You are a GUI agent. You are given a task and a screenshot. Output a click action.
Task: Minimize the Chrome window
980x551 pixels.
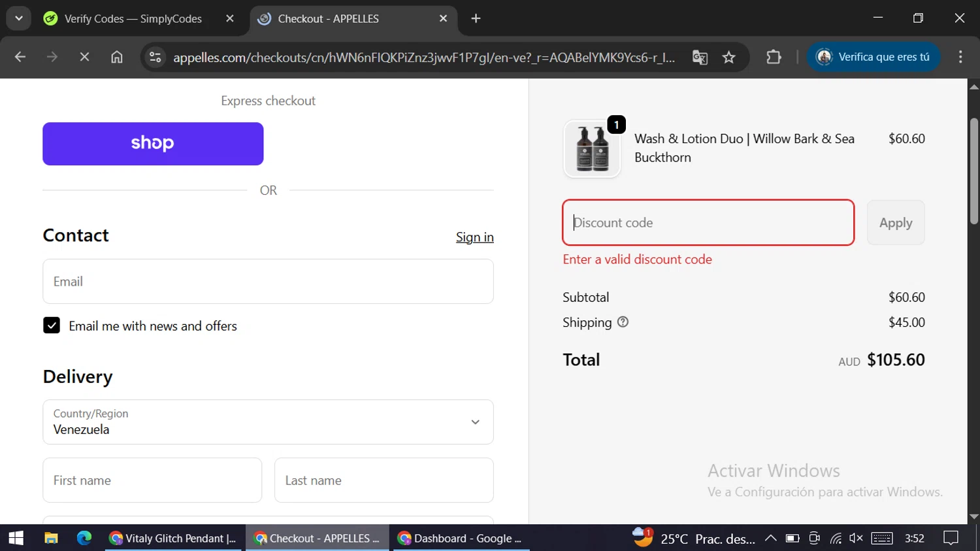pyautogui.click(x=877, y=18)
